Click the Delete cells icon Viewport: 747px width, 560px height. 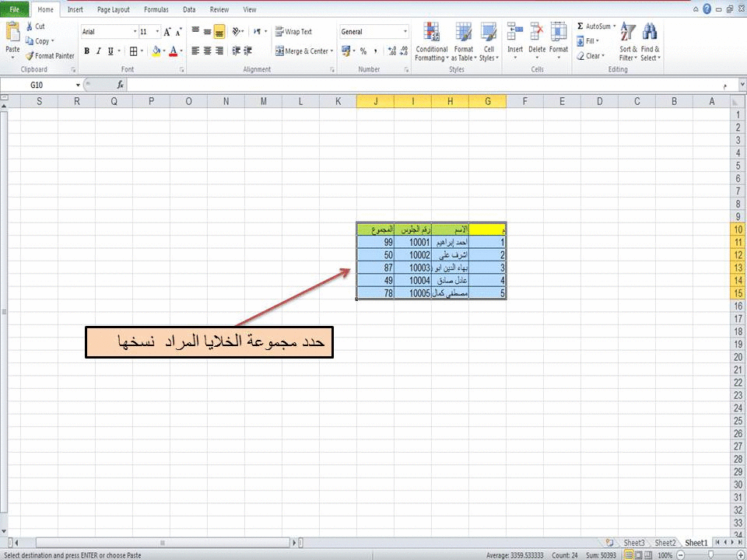(537, 31)
